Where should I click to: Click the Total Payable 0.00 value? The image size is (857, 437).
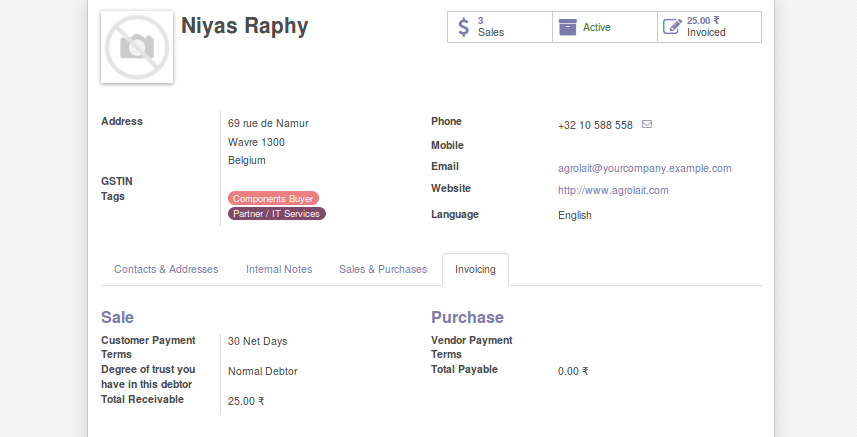click(573, 371)
